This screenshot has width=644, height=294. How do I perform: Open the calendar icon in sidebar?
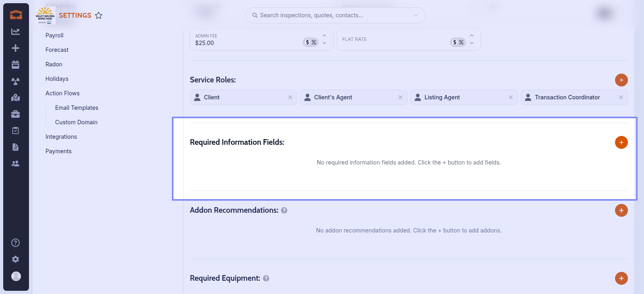click(16, 65)
